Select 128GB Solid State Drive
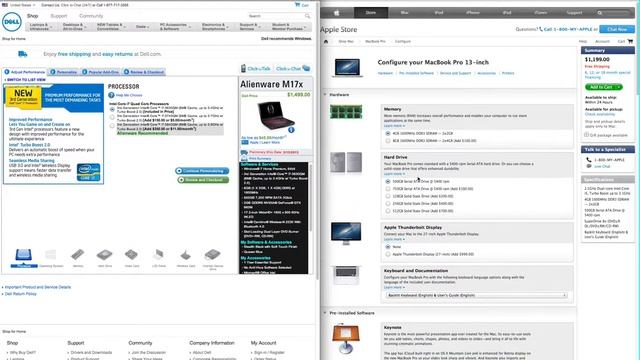The image size is (640, 360). 388,196
